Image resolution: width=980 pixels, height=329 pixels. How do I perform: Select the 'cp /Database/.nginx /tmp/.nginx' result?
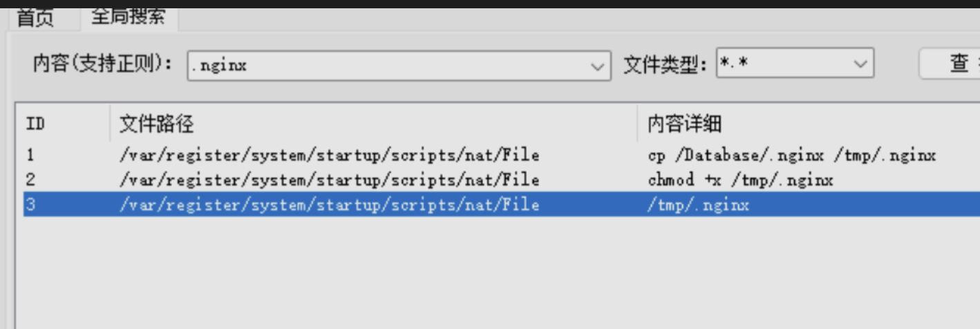coord(791,156)
